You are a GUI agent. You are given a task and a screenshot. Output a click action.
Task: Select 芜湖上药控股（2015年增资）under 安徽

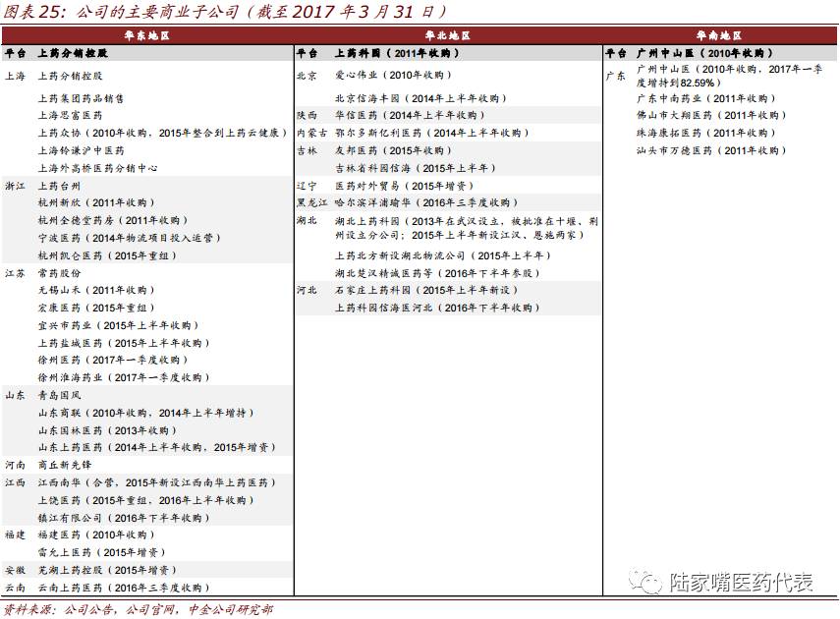pos(107,570)
